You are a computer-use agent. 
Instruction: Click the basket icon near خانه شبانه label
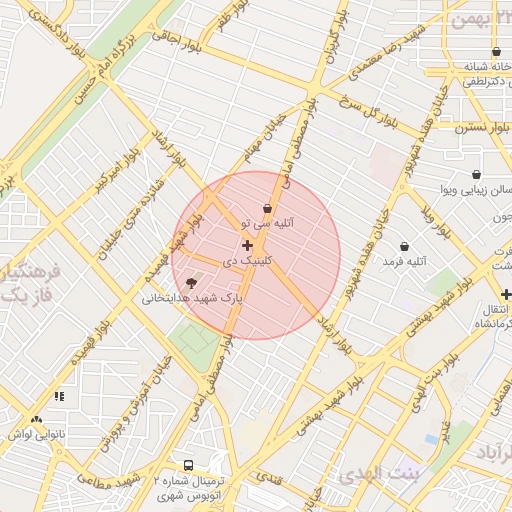pos(496,52)
